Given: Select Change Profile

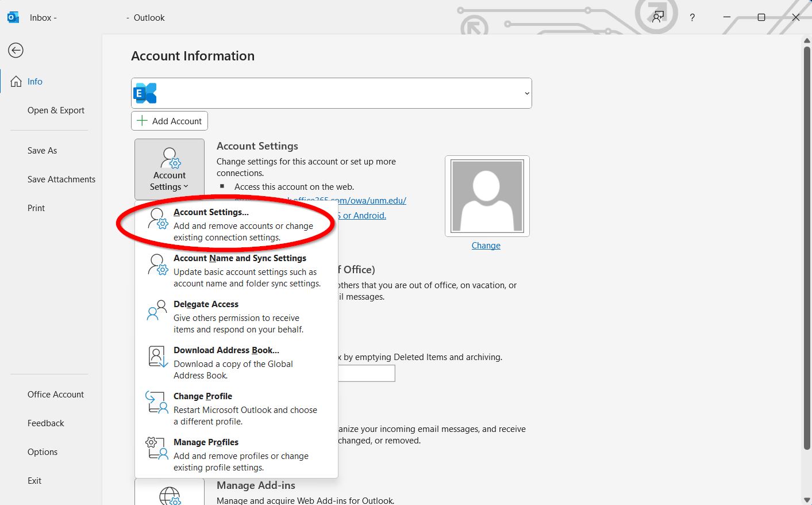Looking at the screenshot, I should point(236,408).
